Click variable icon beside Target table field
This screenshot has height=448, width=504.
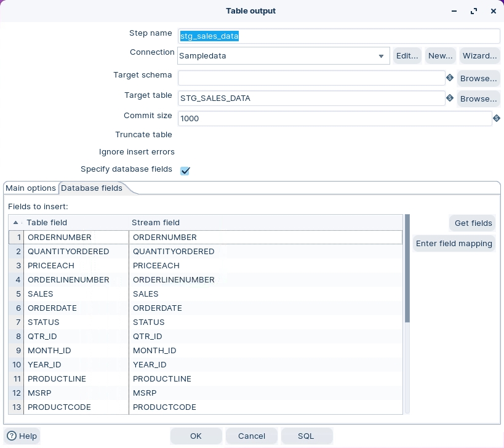pyautogui.click(x=450, y=98)
